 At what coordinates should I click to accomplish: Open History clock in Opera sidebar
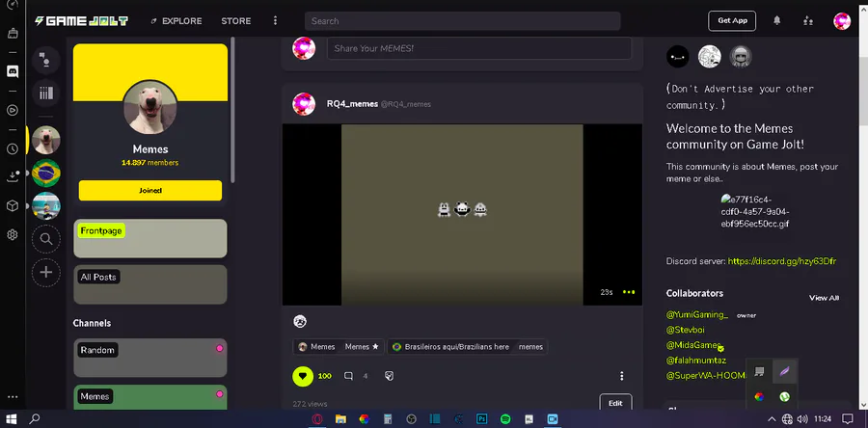pos(13,148)
